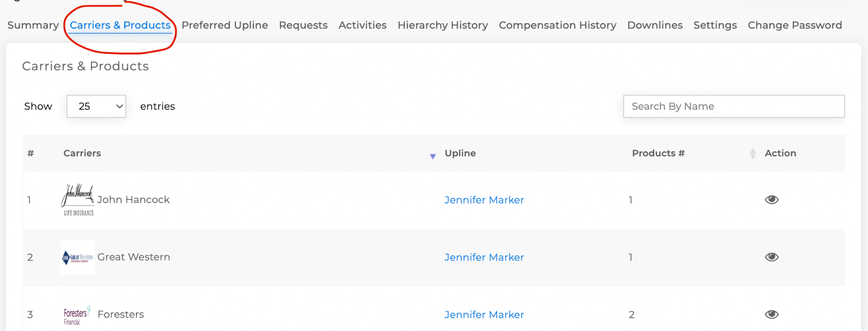Open Jennifer Marker upline for John Hancock
The height and width of the screenshot is (331, 868).
484,200
